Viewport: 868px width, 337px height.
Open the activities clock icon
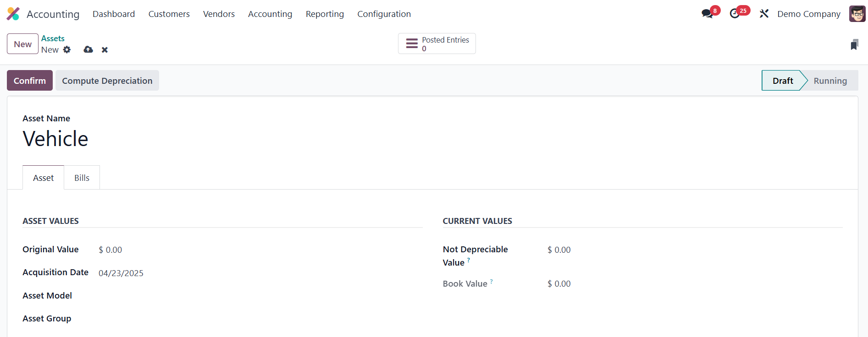click(x=735, y=14)
